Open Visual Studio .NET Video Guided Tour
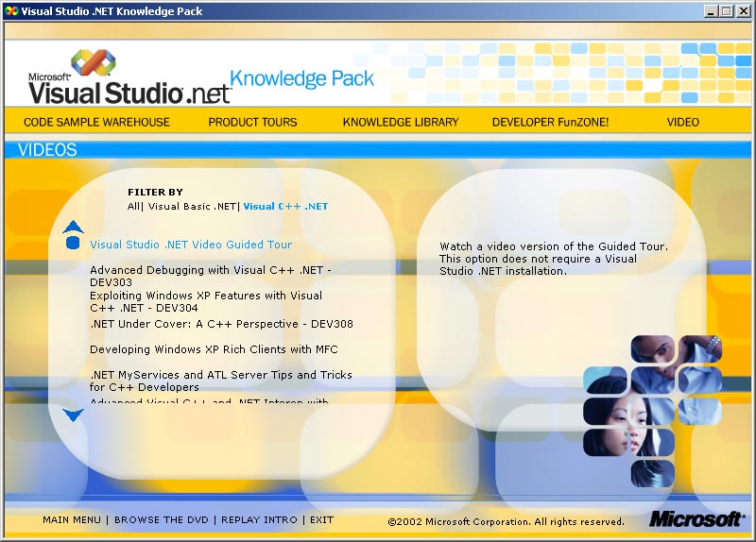Viewport: 756px width, 542px height. (x=191, y=245)
